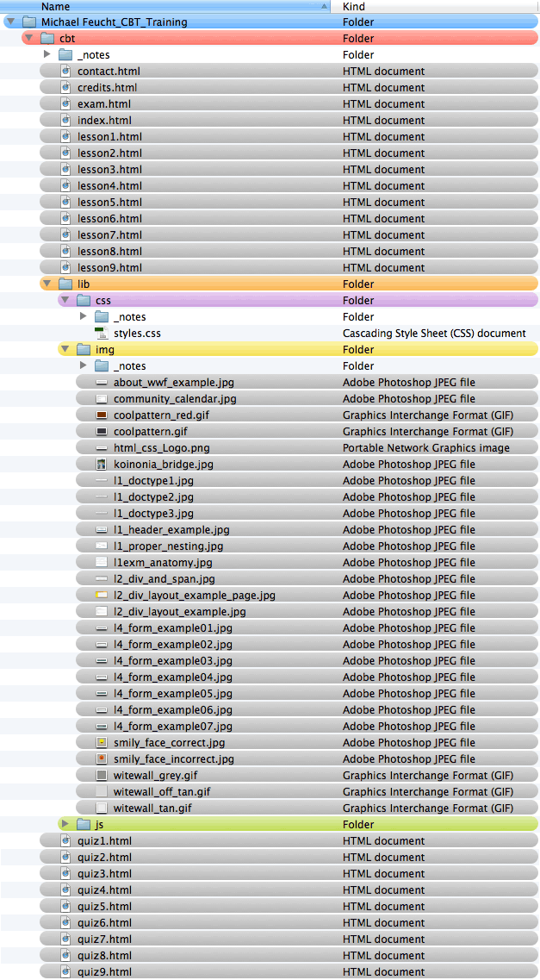
Task: Collapse the img folder
Action: [x=65, y=349]
